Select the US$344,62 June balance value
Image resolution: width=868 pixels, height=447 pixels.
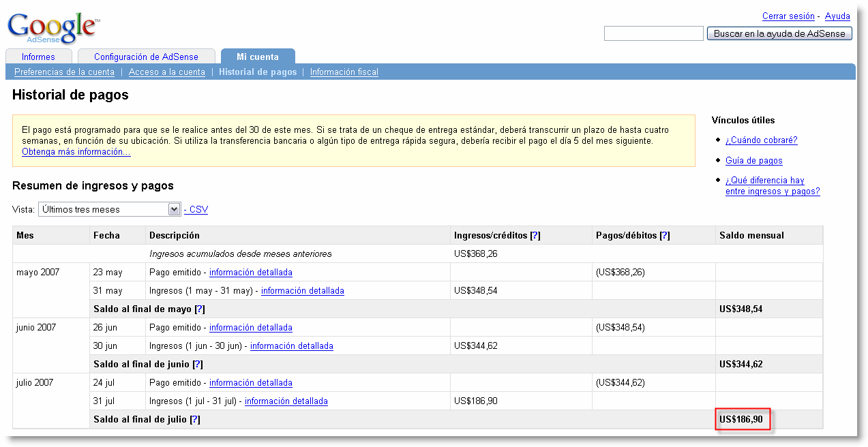pos(740,365)
